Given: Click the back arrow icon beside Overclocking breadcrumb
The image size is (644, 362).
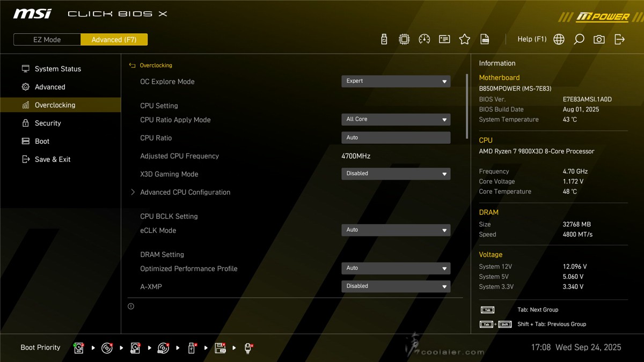Looking at the screenshot, I should 132,65.
